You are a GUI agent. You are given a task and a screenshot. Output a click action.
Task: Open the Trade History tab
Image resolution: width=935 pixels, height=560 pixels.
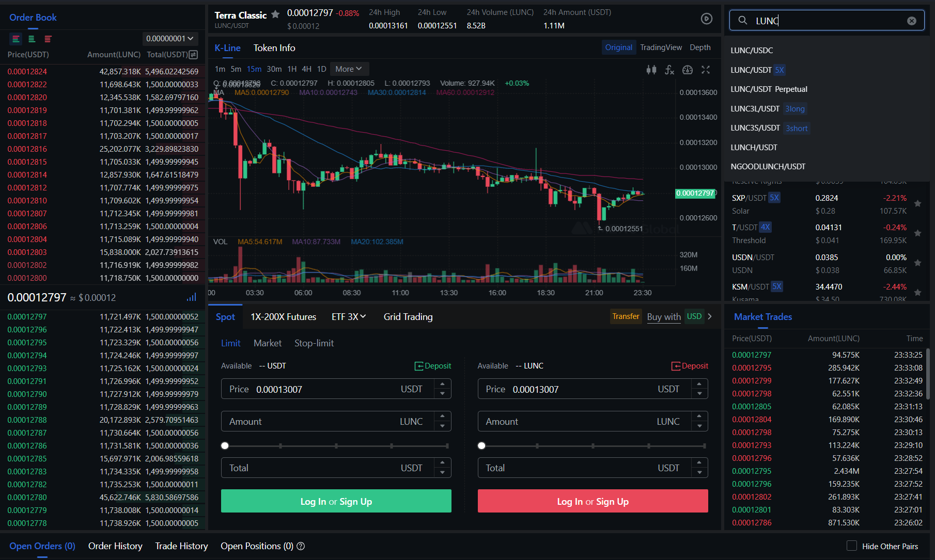point(181,546)
